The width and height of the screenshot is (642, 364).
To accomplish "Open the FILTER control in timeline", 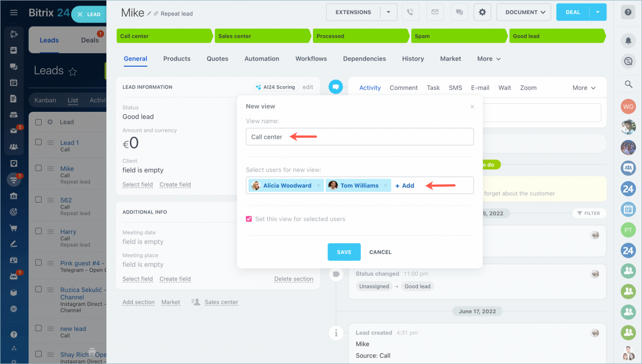I will click(x=588, y=213).
